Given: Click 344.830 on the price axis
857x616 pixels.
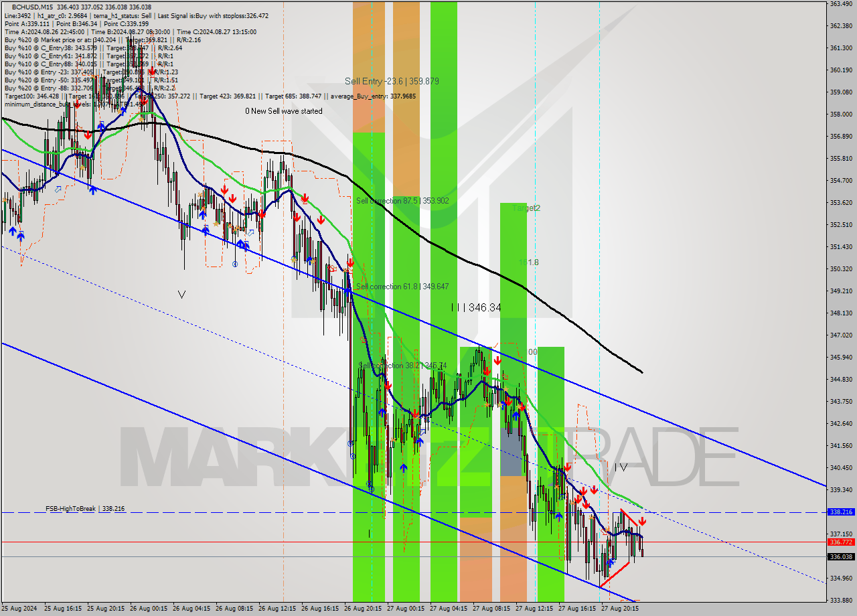Looking at the screenshot, I should click(841, 380).
